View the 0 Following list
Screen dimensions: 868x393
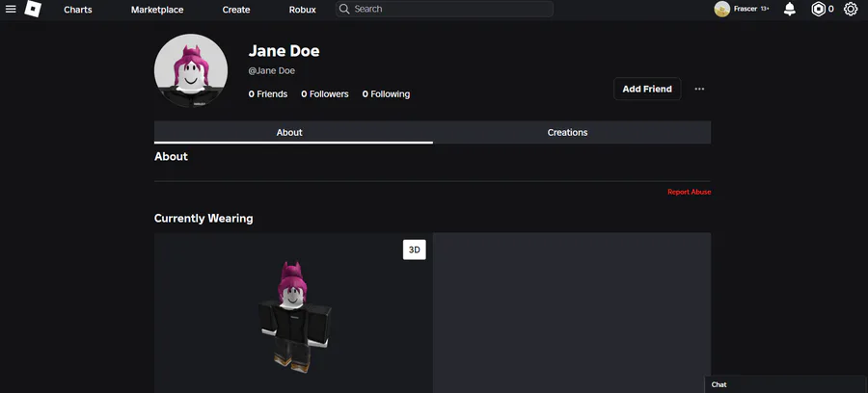click(387, 94)
